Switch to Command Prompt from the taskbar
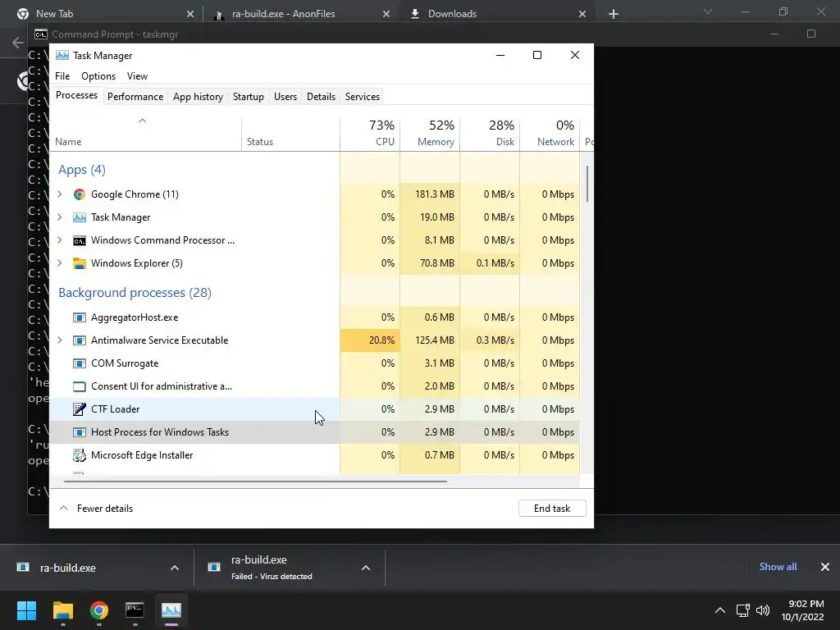Viewport: 840px width, 630px height. [135, 610]
